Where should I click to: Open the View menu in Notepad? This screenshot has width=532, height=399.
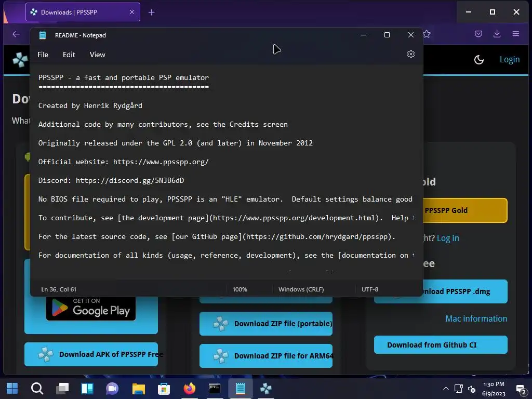click(x=97, y=55)
